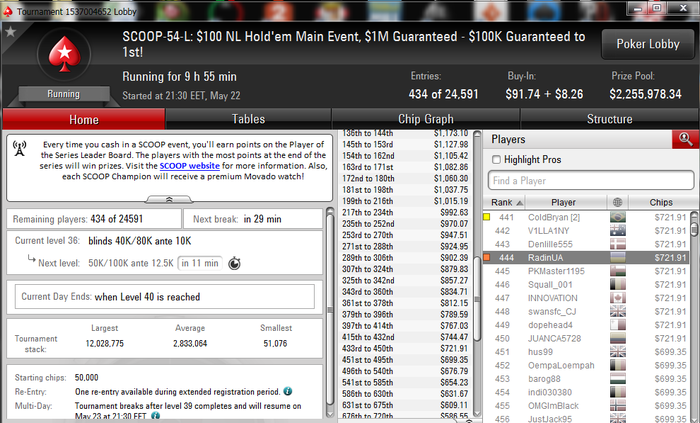The image size is (700, 423).
Task: Click the 'in 11 min' next level box
Action: (200, 263)
